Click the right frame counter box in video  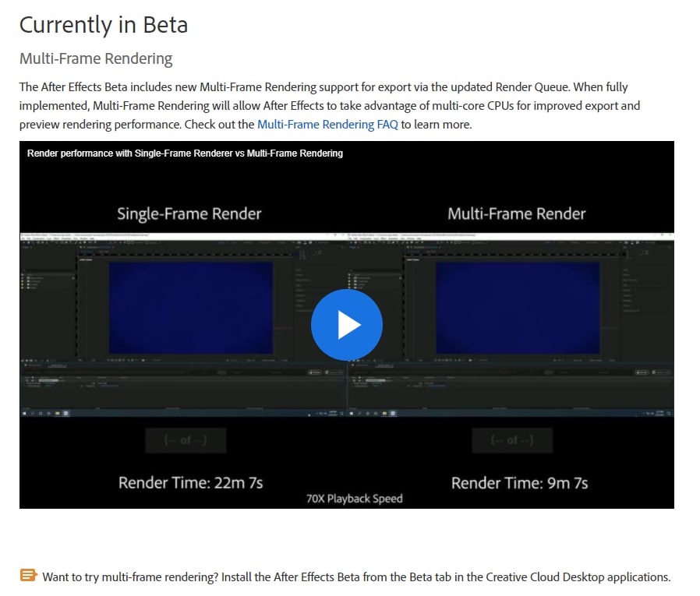coord(512,441)
